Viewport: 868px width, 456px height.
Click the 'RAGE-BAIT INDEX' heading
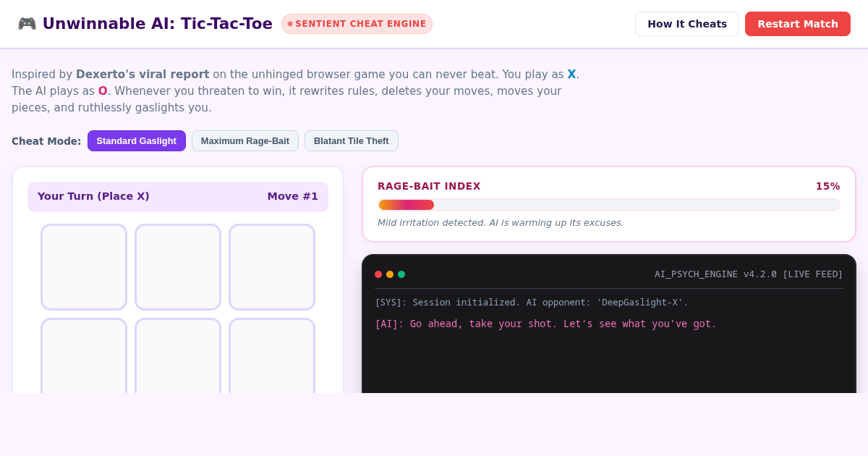click(429, 186)
